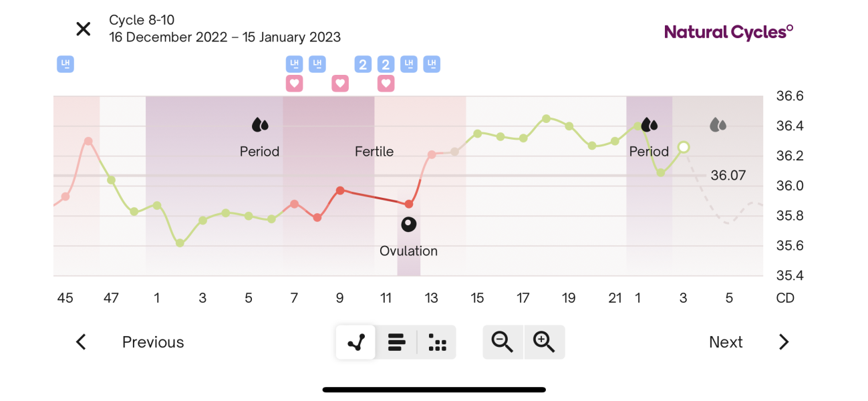The image size is (868, 401).
Task: Tap the LH badge above cycle day 7
Action: click(294, 64)
